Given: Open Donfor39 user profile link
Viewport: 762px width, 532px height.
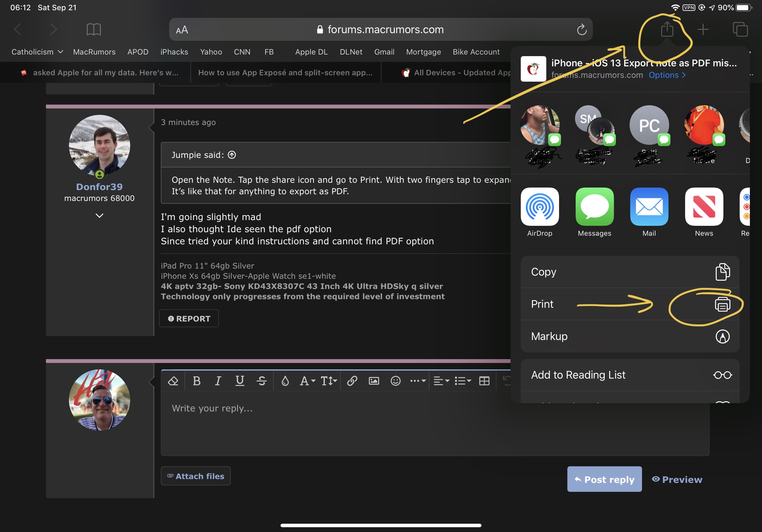Looking at the screenshot, I should (99, 187).
